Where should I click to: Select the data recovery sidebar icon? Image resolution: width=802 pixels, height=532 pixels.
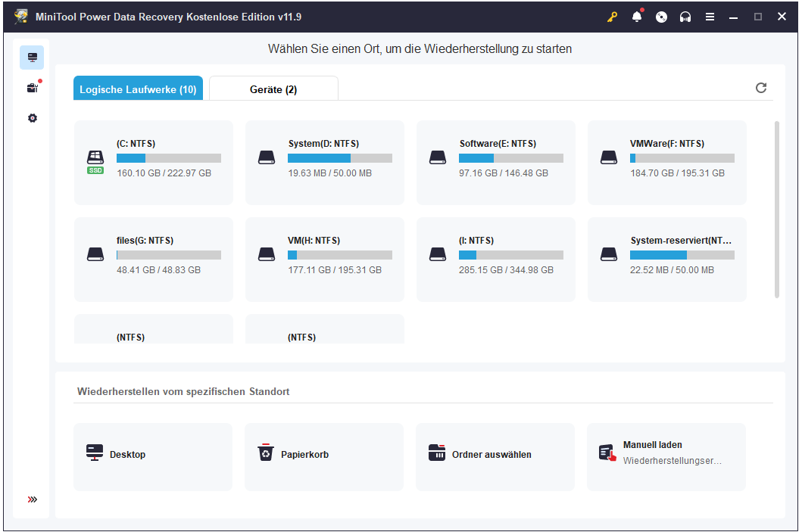coord(32,58)
